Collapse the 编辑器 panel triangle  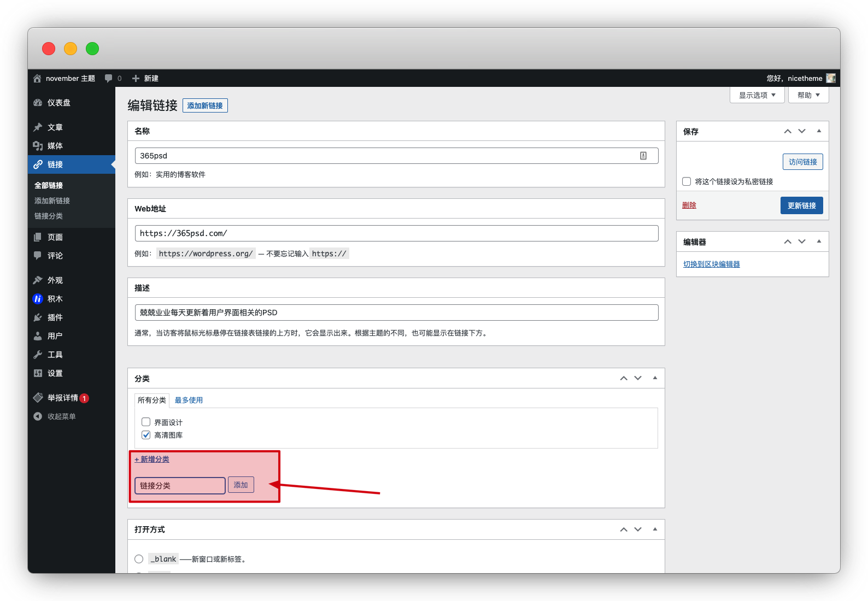819,241
